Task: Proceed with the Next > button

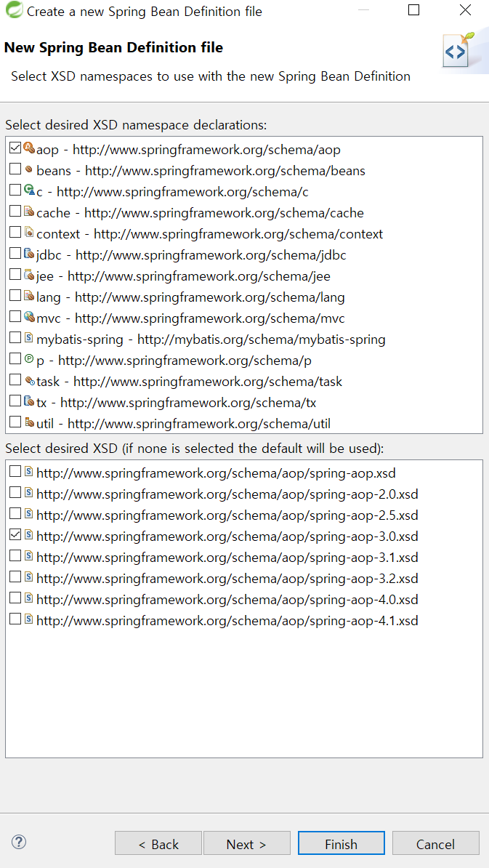Action: click(x=247, y=843)
